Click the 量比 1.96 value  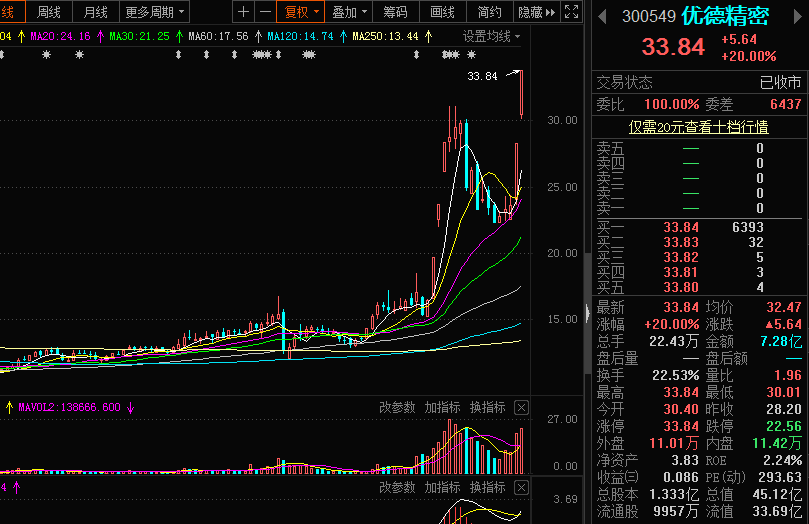point(788,375)
